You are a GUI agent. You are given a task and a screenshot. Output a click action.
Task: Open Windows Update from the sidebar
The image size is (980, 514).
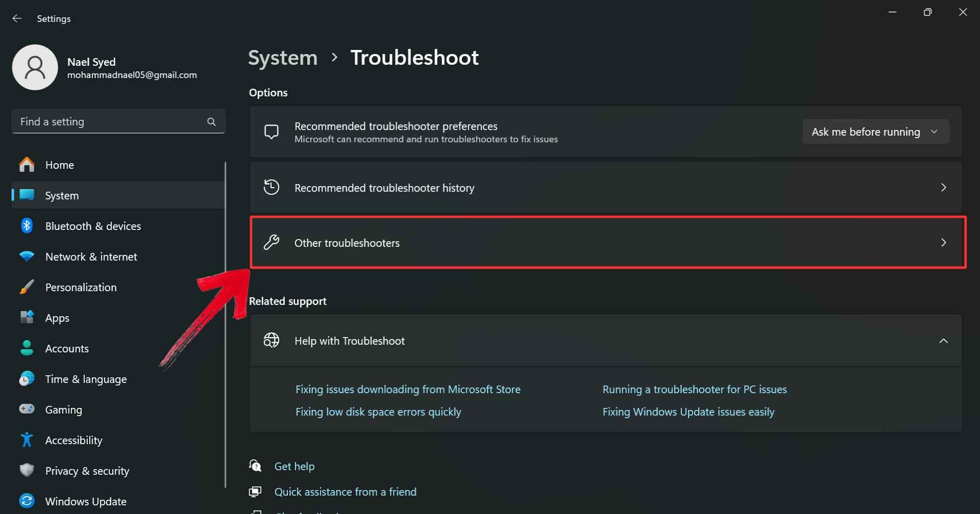pyautogui.click(x=26, y=501)
